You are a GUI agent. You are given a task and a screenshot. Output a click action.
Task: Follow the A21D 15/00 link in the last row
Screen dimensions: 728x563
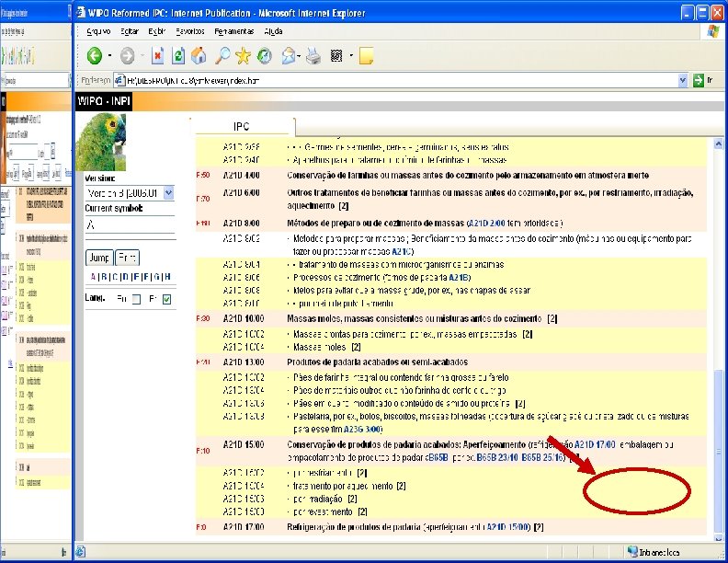[x=507, y=527]
